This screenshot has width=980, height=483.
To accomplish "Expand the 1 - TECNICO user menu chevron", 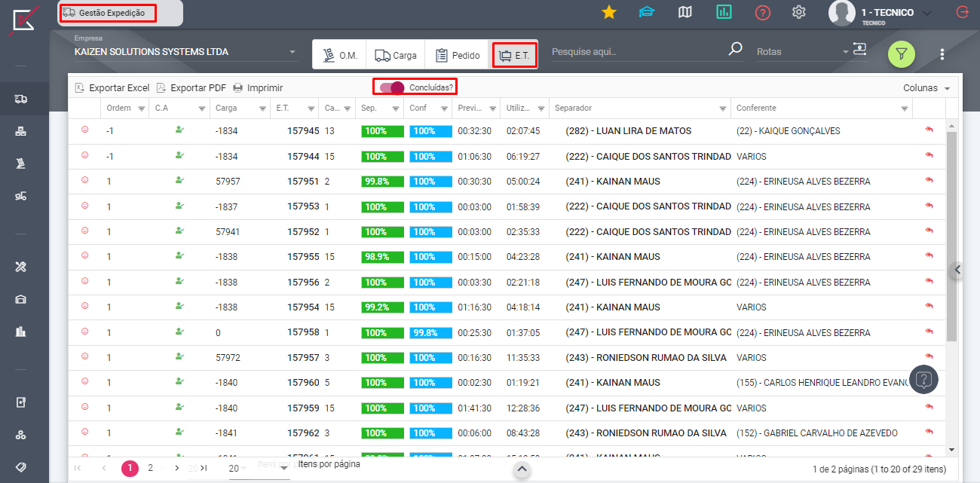I will pos(927,13).
